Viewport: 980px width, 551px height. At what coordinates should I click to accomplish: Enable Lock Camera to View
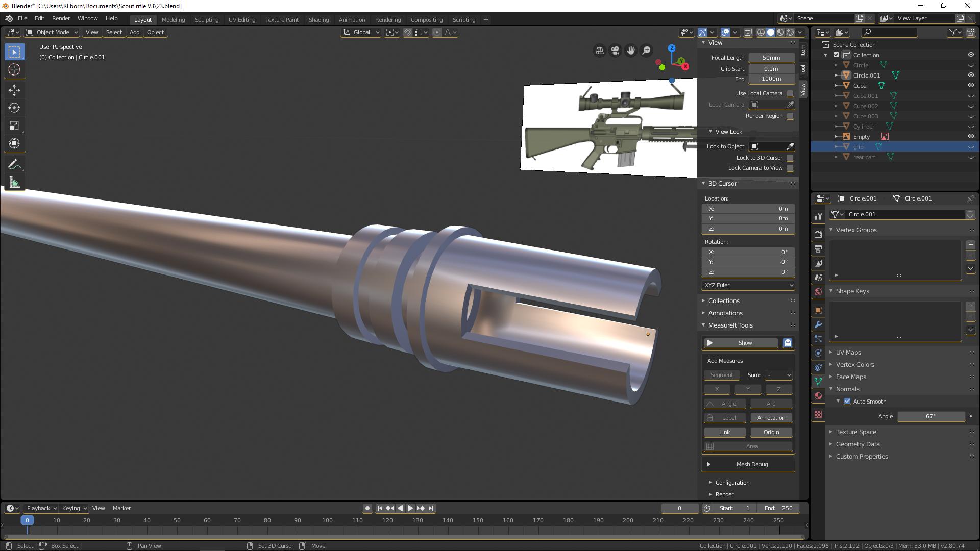790,168
